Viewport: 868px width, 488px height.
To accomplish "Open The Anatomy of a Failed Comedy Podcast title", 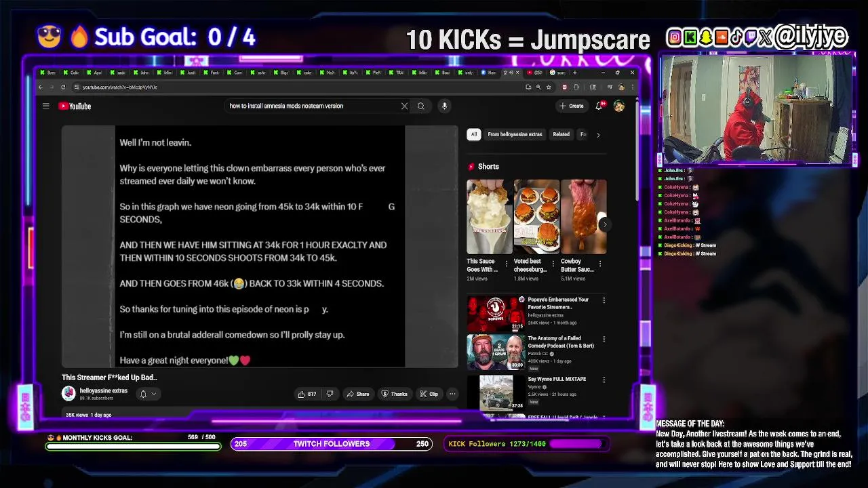I will pos(561,342).
